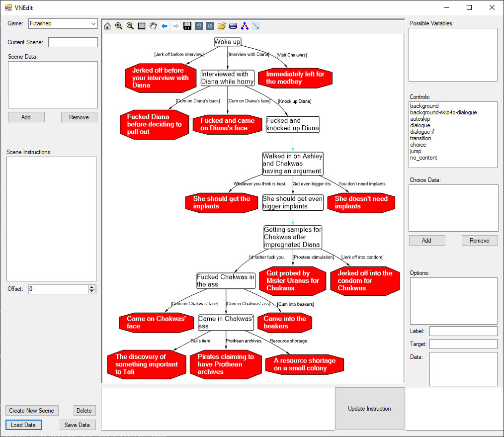Click the Current Scene input field
The height and width of the screenshot is (437, 504).
tap(73, 42)
